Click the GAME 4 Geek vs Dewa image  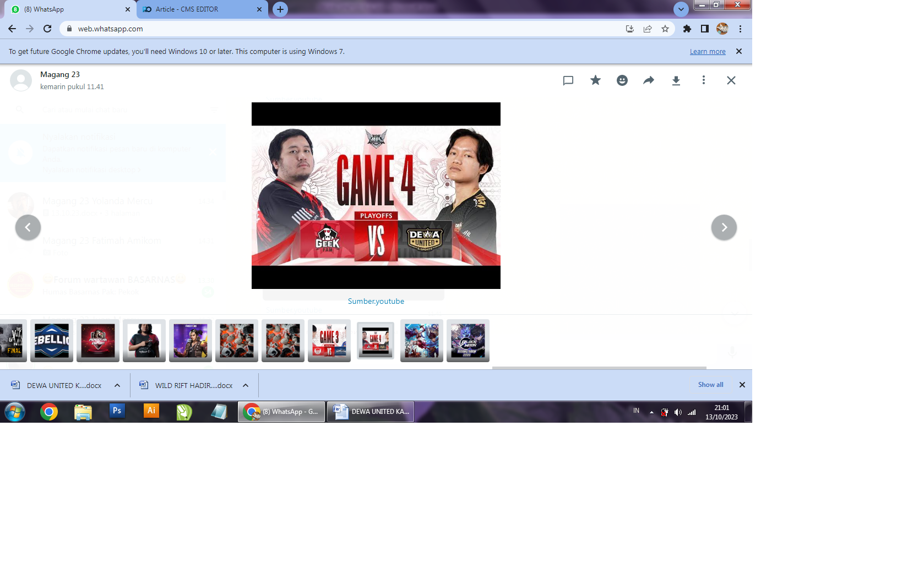coord(376,195)
